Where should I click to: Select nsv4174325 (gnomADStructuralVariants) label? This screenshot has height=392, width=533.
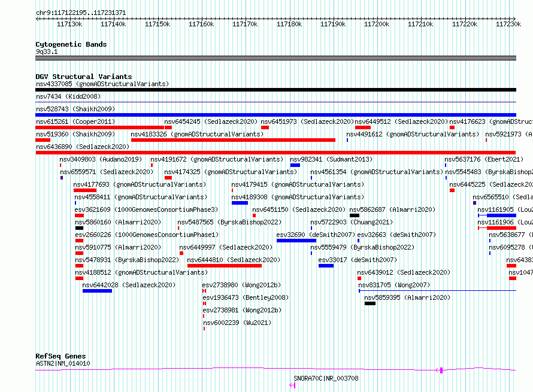(x=231, y=172)
